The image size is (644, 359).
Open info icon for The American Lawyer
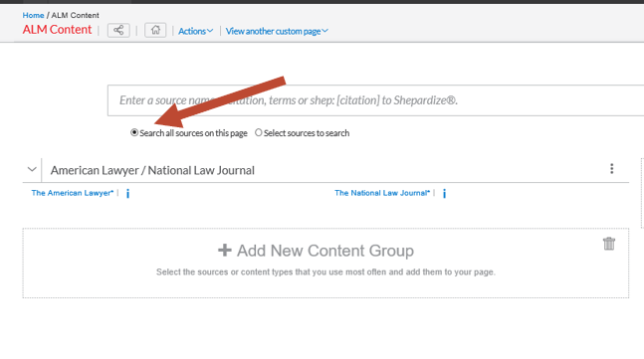click(127, 193)
